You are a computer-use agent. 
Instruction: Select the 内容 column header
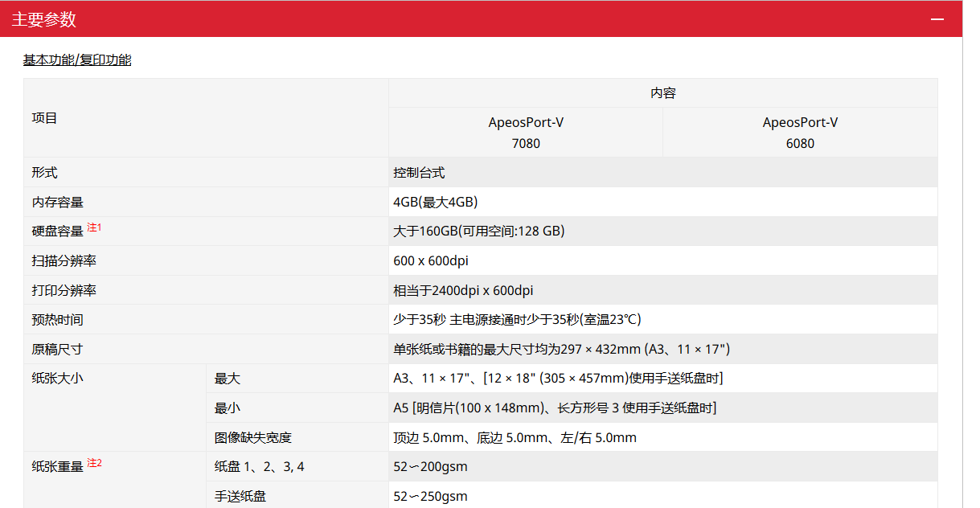coord(663,93)
